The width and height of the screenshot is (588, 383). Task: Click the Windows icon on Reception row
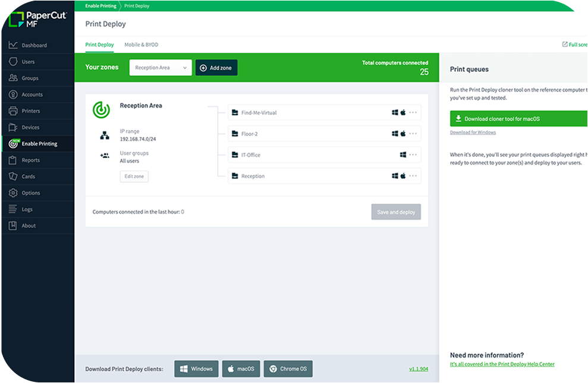[x=395, y=176]
